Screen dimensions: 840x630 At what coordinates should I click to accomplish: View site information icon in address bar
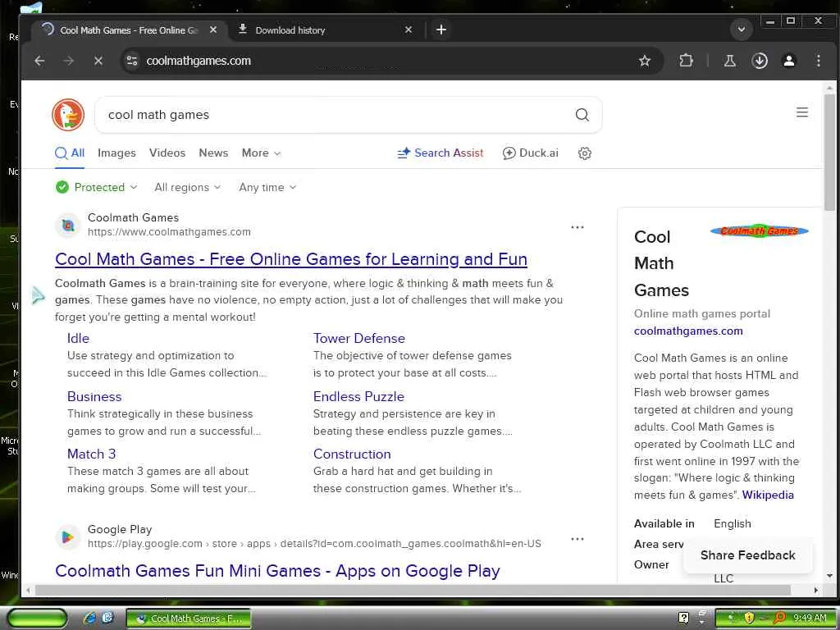[132, 61]
